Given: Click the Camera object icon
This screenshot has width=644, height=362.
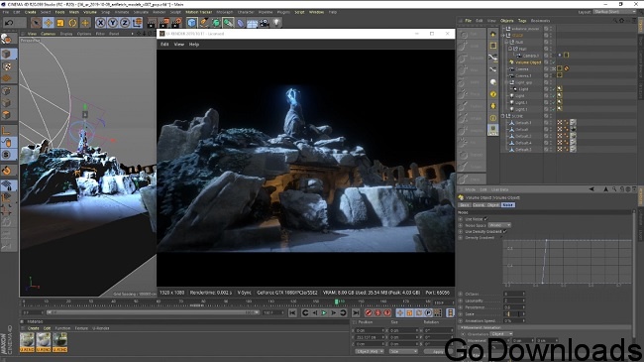Looking at the screenshot, I should tap(265, 23).
